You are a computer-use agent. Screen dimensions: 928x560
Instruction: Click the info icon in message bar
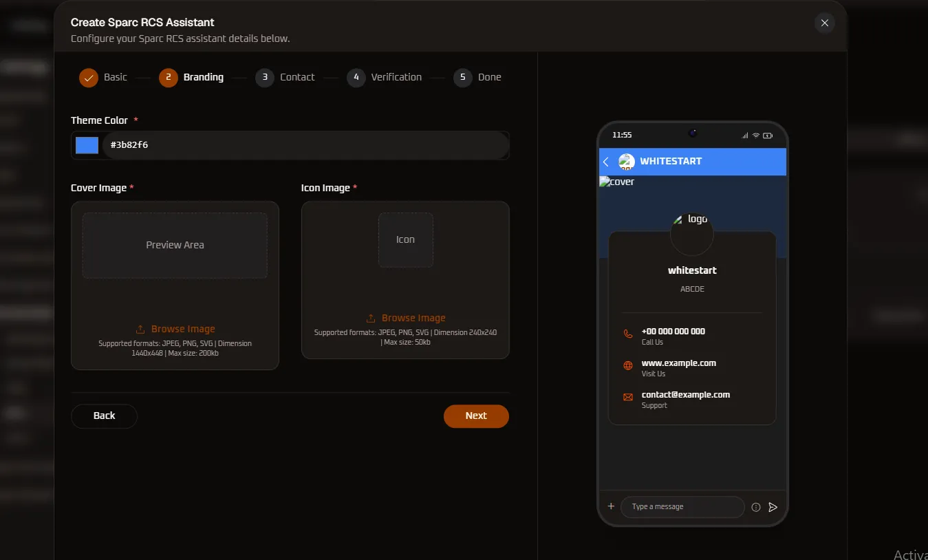click(x=756, y=507)
